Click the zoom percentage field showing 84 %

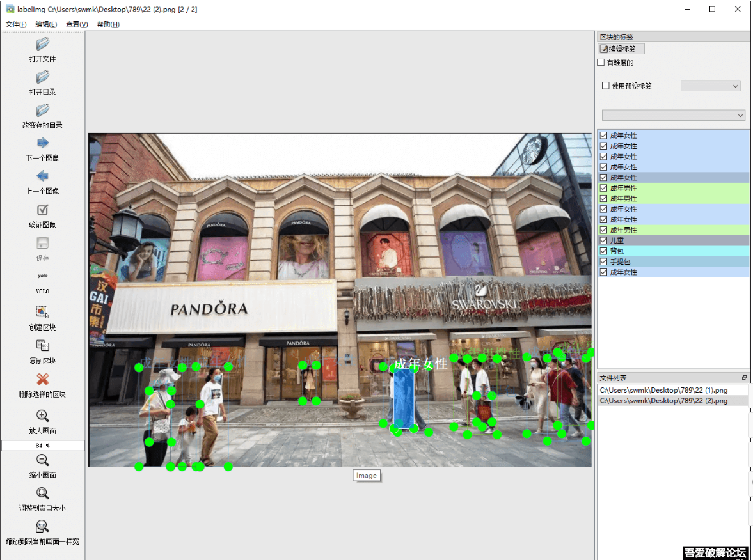43,446
